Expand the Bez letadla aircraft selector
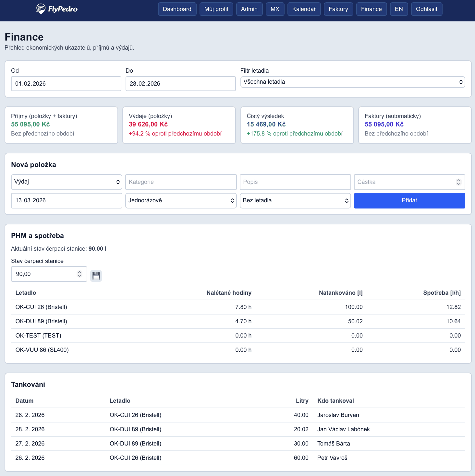The image size is (475, 476). [x=295, y=201]
